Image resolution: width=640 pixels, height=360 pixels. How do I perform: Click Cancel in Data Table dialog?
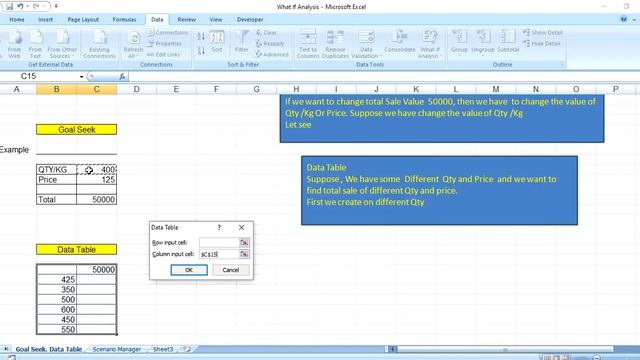click(x=231, y=270)
